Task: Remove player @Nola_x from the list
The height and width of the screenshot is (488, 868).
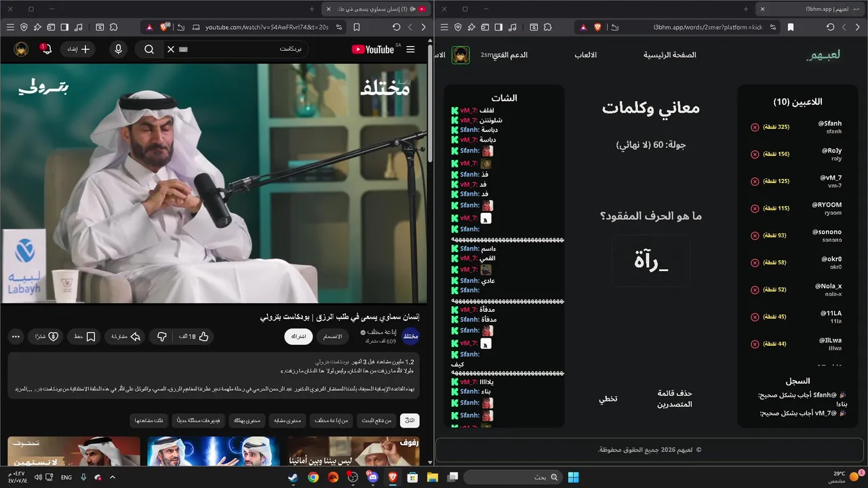Action: click(755, 290)
